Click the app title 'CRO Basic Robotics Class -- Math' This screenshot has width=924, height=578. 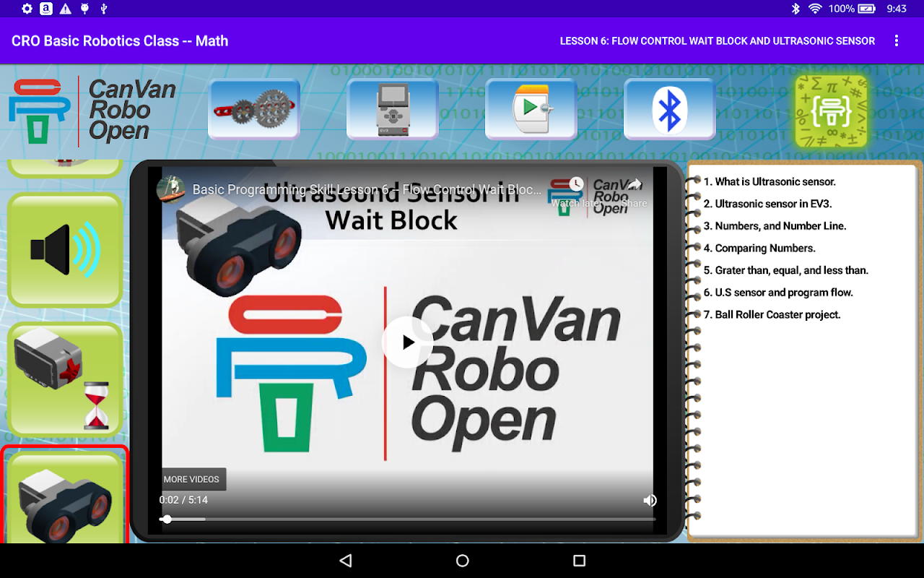pos(120,41)
